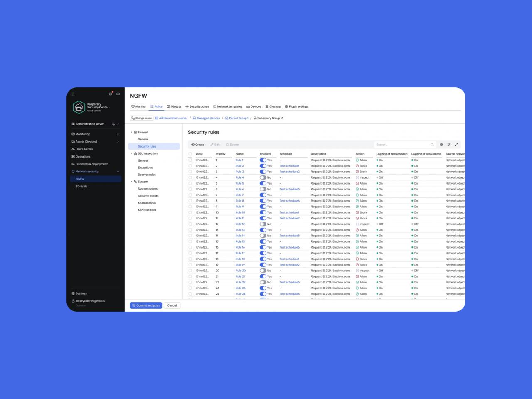Switch to the Objects tab

tap(174, 106)
